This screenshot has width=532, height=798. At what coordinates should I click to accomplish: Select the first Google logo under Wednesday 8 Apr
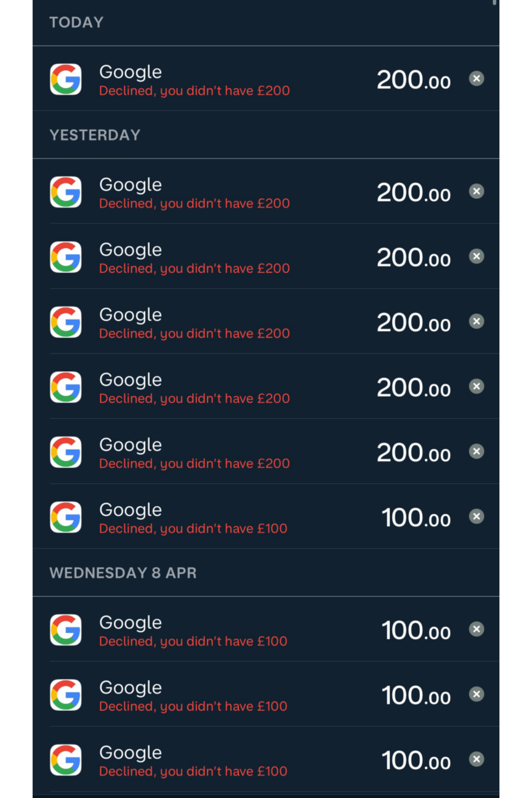click(x=66, y=630)
